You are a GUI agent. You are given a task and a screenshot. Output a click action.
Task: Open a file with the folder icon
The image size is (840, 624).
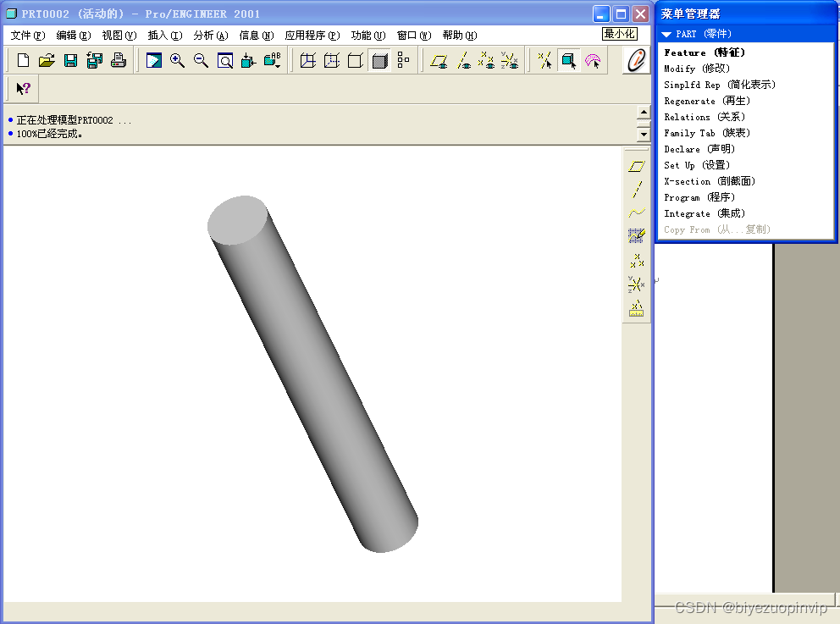tap(47, 61)
